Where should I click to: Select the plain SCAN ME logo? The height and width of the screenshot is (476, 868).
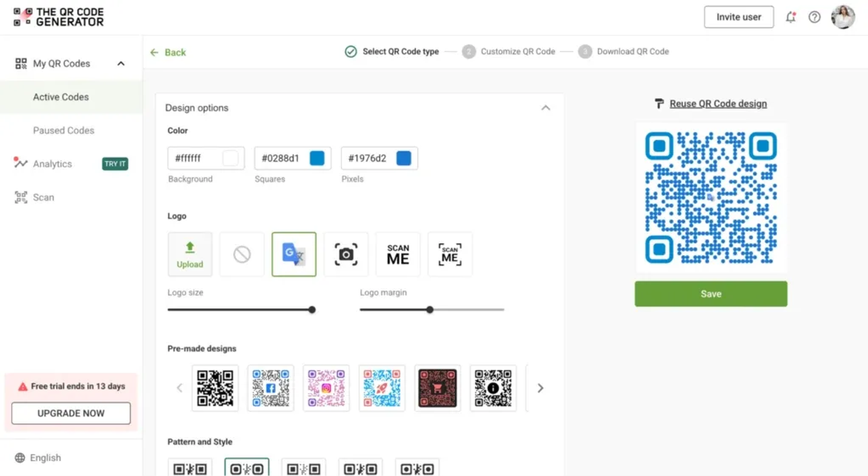click(x=398, y=254)
